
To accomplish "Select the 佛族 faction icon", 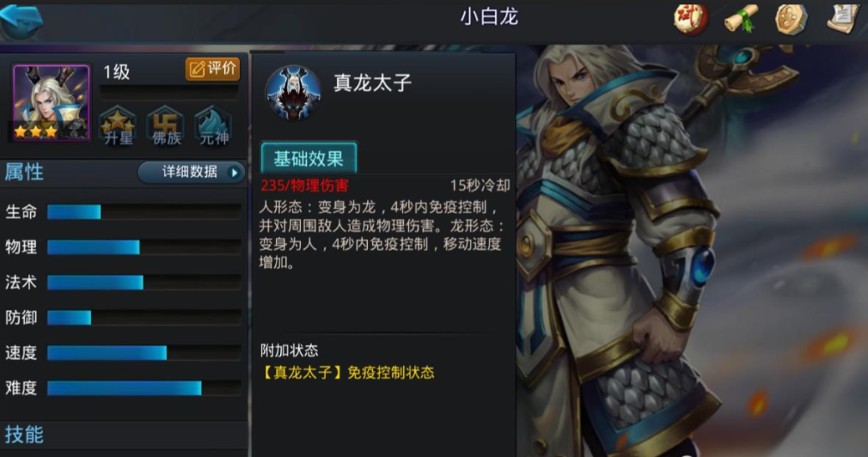I will [x=166, y=126].
